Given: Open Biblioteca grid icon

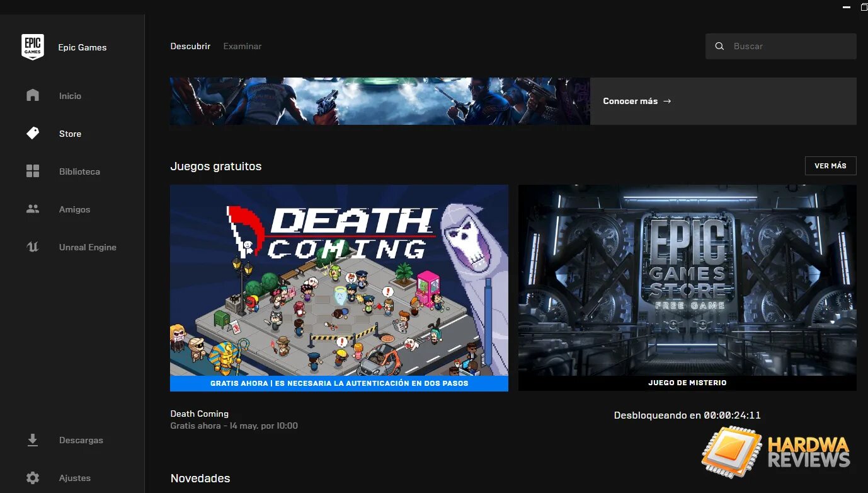Looking at the screenshot, I should [x=33, y=171].
